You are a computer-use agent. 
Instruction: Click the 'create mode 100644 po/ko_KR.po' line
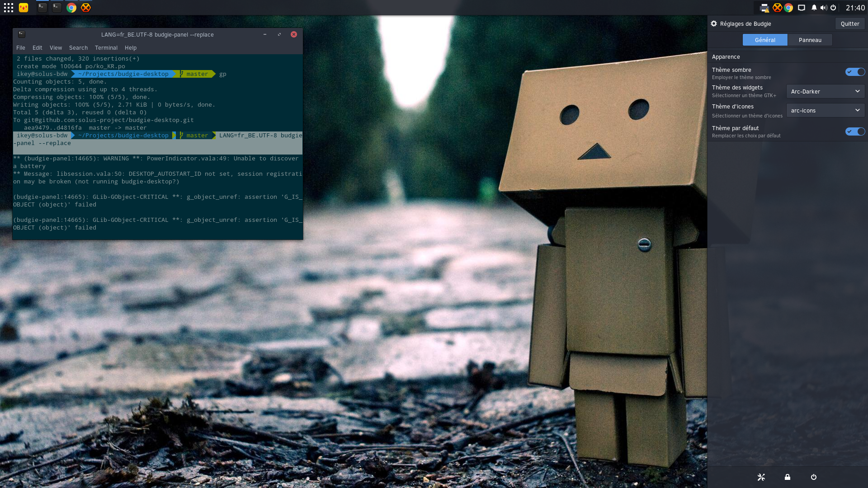coord(71,66)
